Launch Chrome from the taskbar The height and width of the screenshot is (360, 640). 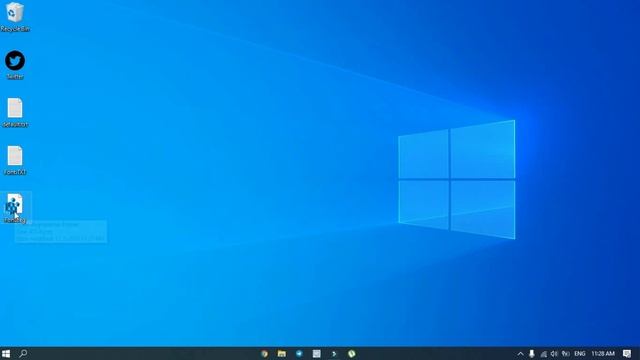(264, 353)
